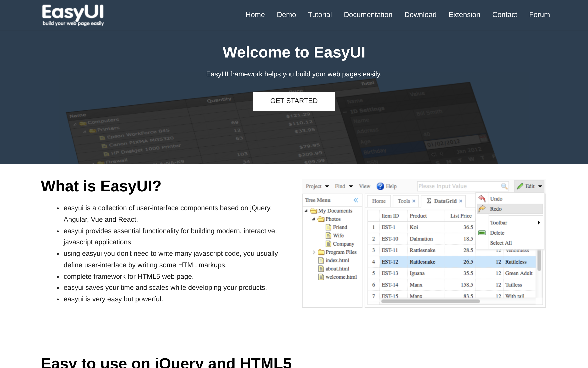This screenshot has height=368, width=588.
Task: Open the Contact page link
Action: pos(504,14)
